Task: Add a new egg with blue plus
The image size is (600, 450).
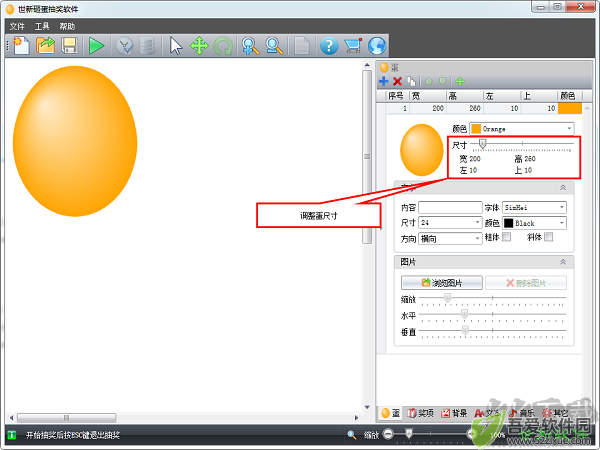Action: 383,81
